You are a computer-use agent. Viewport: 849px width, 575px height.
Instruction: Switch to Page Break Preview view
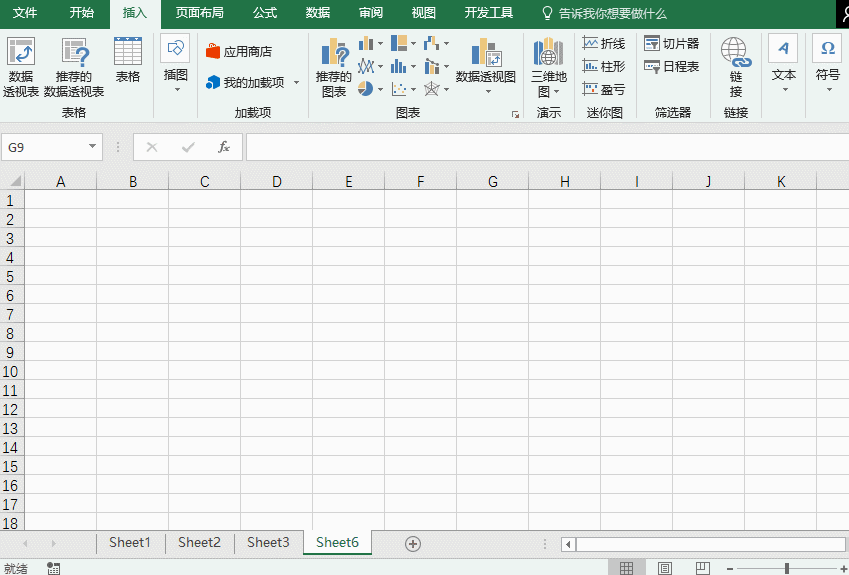[702, 568]
